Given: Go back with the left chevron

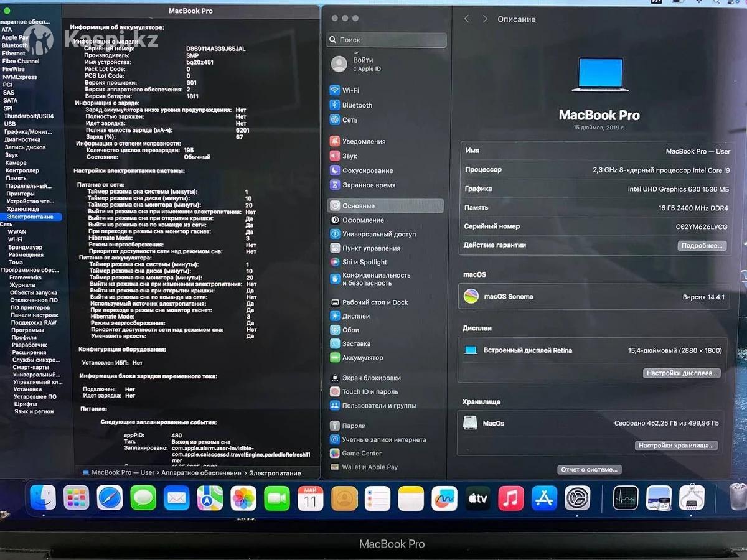Looking at the screenshot, I should click(466, 19).
